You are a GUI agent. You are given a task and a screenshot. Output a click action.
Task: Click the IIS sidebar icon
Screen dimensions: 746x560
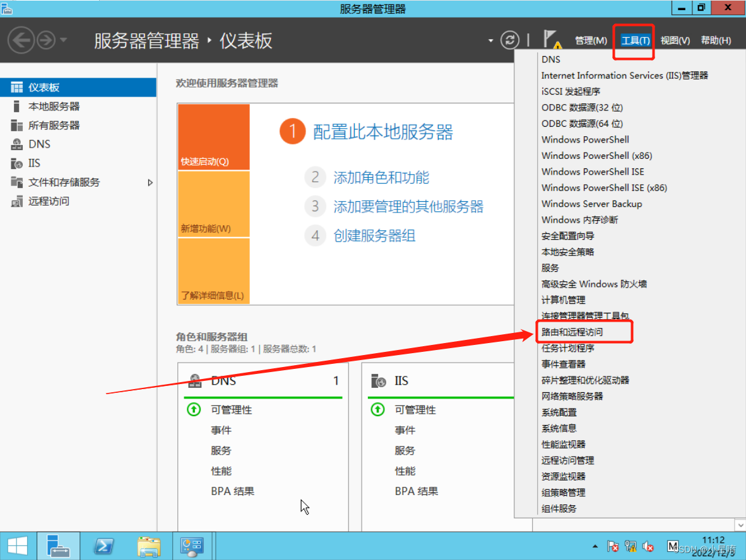[16, 163]
